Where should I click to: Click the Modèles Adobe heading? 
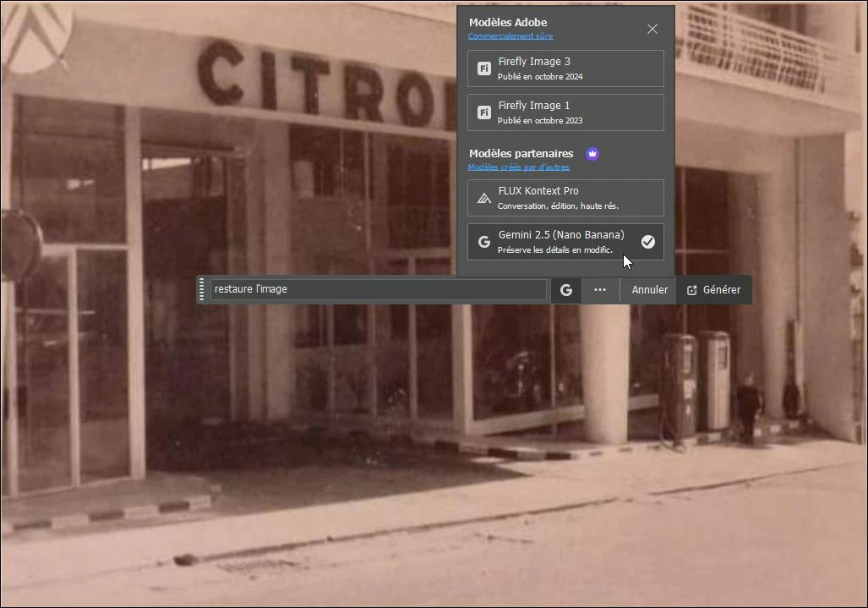[508, 22]
